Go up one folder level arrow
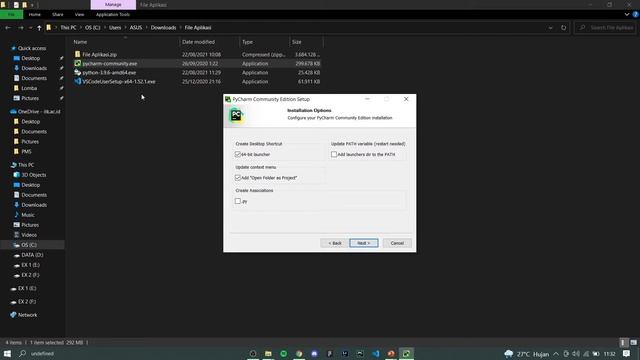This screenshot has width=640, height=360. pos(39,28)
